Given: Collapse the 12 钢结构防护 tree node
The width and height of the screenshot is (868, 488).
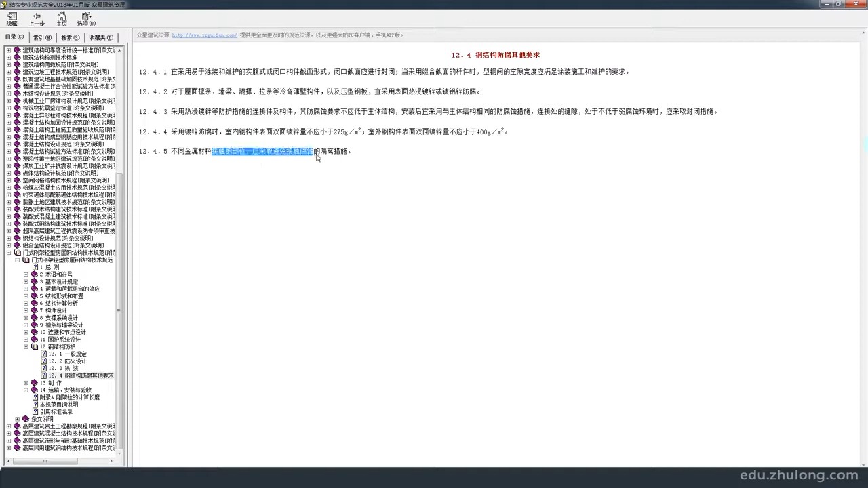Looking at the screenshot, I should tap(25, 346).
